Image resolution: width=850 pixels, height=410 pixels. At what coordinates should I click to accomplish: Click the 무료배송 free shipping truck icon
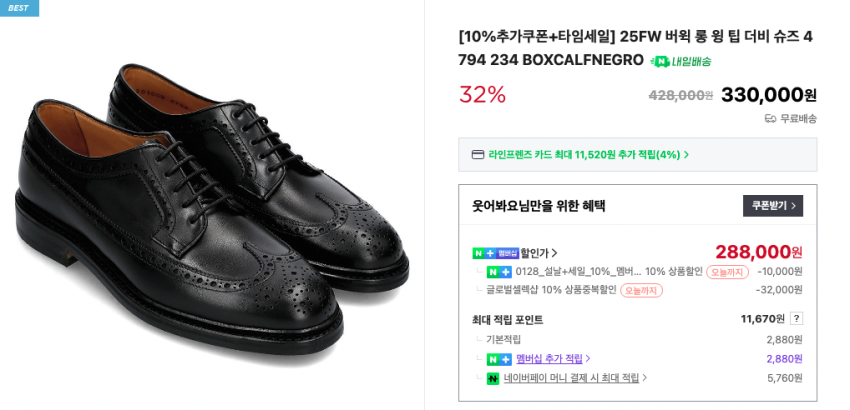point(771,118)
